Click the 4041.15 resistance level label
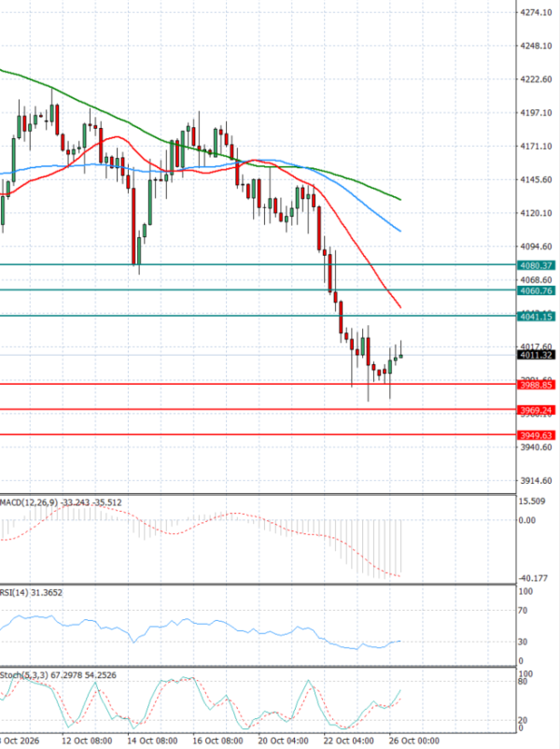 pyautogui.click(x=536, y=317)
